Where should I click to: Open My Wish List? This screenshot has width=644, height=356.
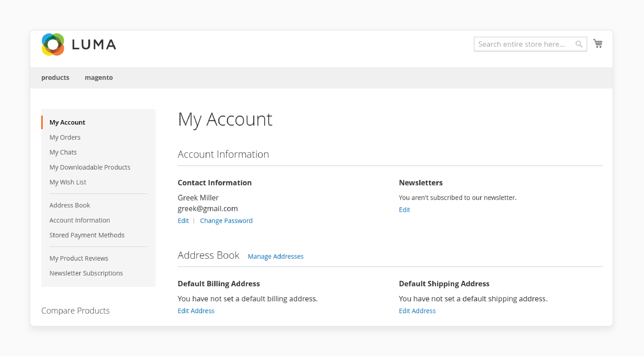68,182
